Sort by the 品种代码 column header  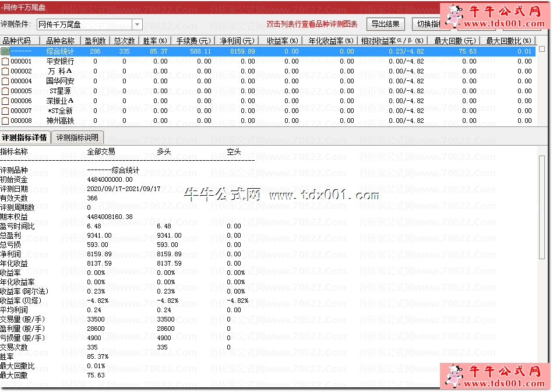(20, 41)
